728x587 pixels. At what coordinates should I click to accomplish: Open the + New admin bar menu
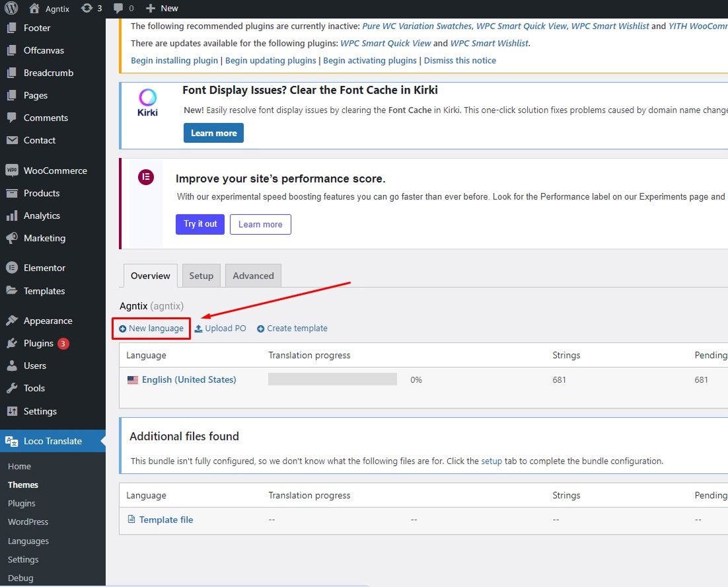[x=162, y=9]
